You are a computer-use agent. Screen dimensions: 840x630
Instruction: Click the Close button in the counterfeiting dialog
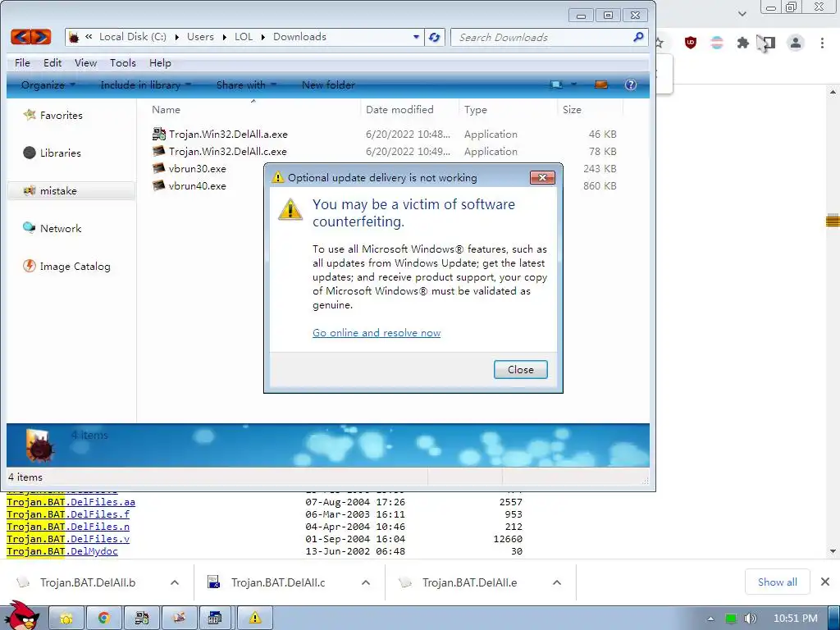[520, 370]
